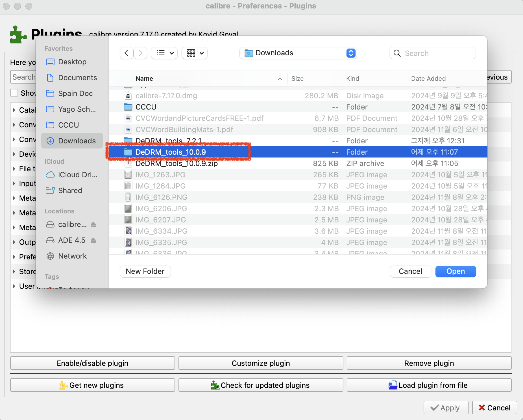Select IMG_6126.PNG file

(298, 197)
